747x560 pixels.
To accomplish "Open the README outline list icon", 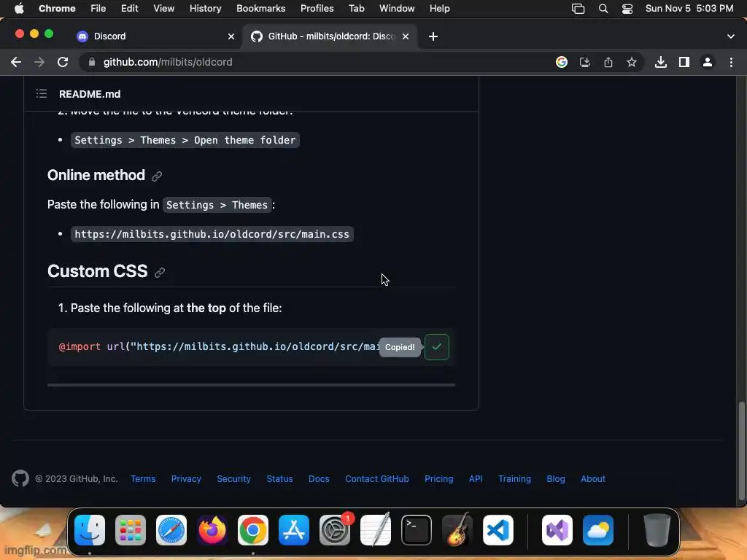I will pyautogui.click(x=42, y=94).
